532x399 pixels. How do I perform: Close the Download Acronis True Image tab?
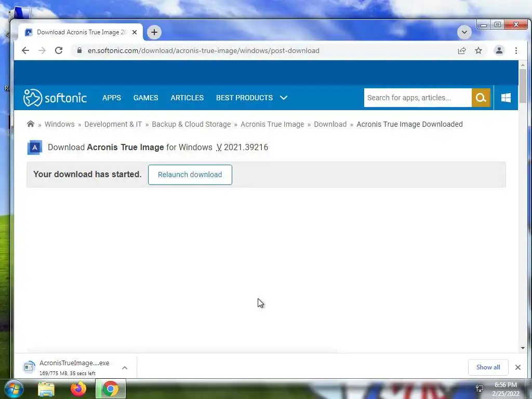click(135, 32)
